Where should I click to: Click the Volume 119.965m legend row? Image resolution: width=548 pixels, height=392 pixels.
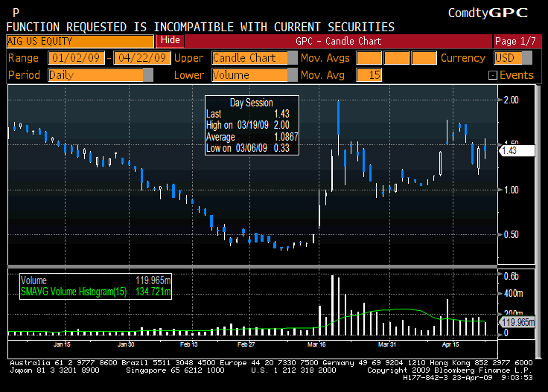click(x=95, y=280)
